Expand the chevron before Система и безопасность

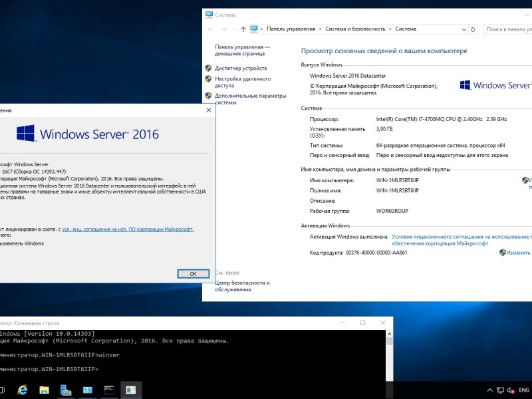click(x=321, y=29)
